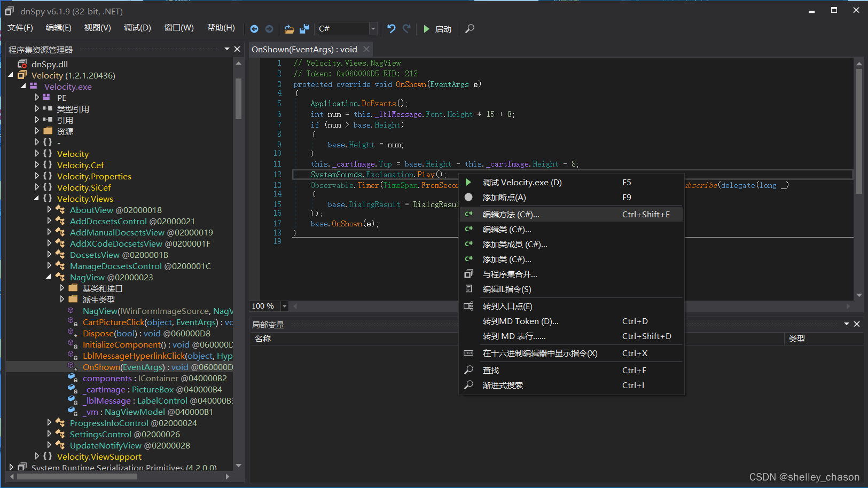Click the undo arrow icon
The image size is (868, 488).
(392, 29)
